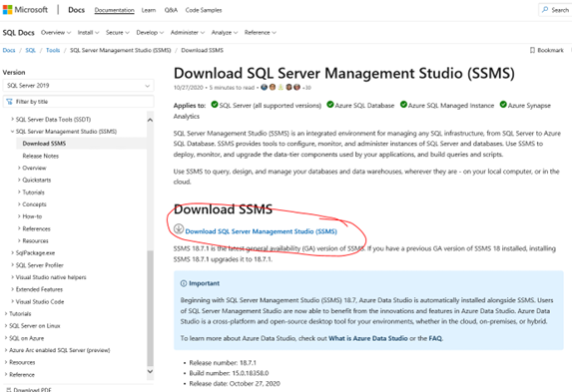Expand the Overview dropdown in SQL Docs bar
The image size is (572, 392).
(56, 33)
